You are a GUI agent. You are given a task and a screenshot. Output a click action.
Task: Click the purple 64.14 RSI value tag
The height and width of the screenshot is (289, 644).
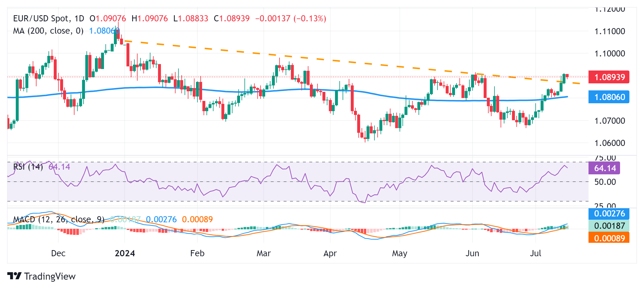point(604,168)
